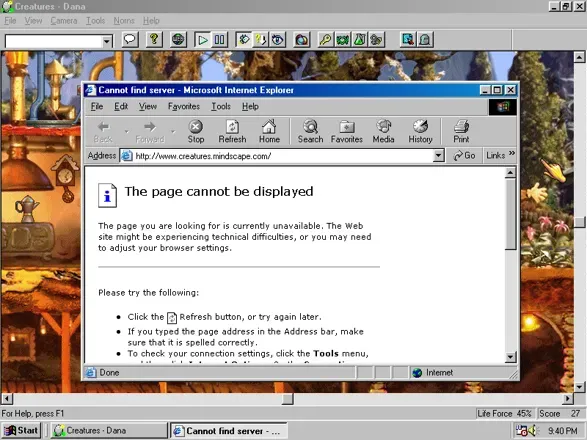This screenshot has height=440, width=587.
Task: Click the page icon in address bar
Action: point(127,156)
